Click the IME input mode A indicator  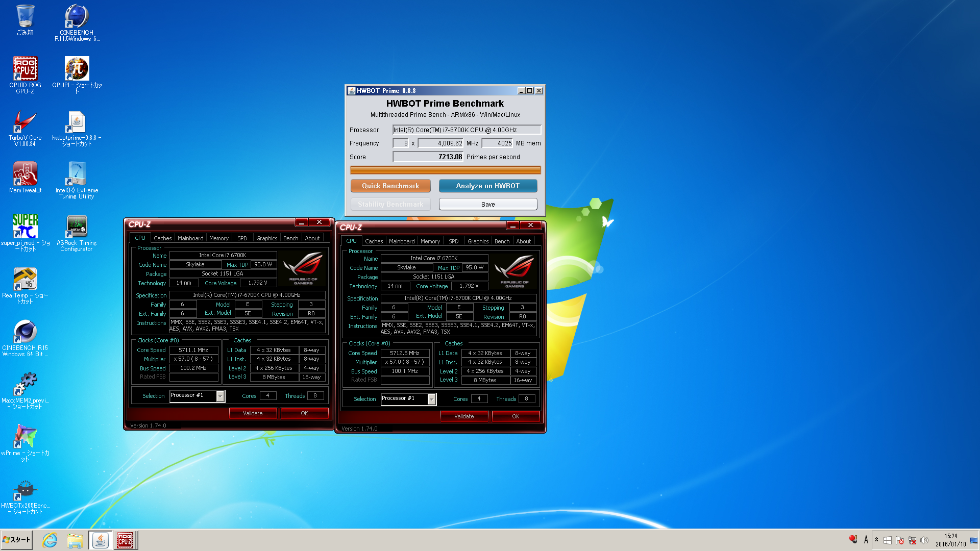coord(866,540)
